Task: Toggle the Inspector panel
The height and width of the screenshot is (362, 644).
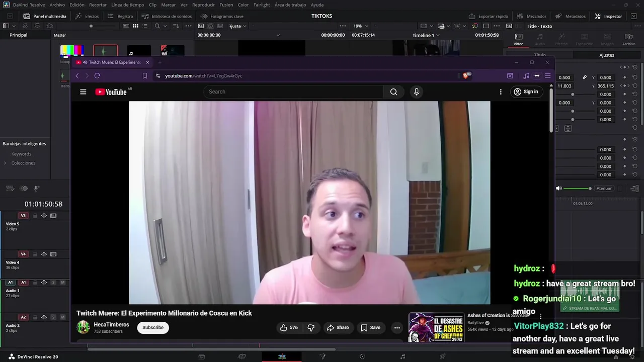Action: [x=608, y=16]
